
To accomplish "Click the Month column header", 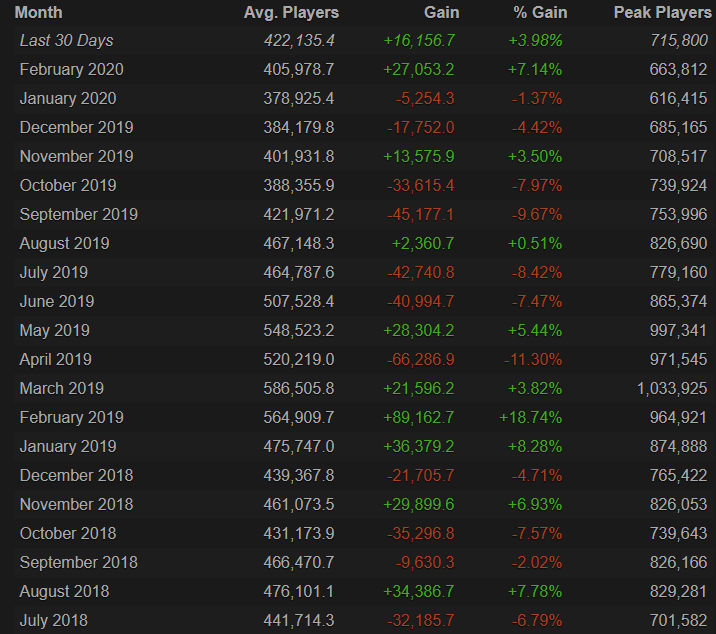I will 40,13.
